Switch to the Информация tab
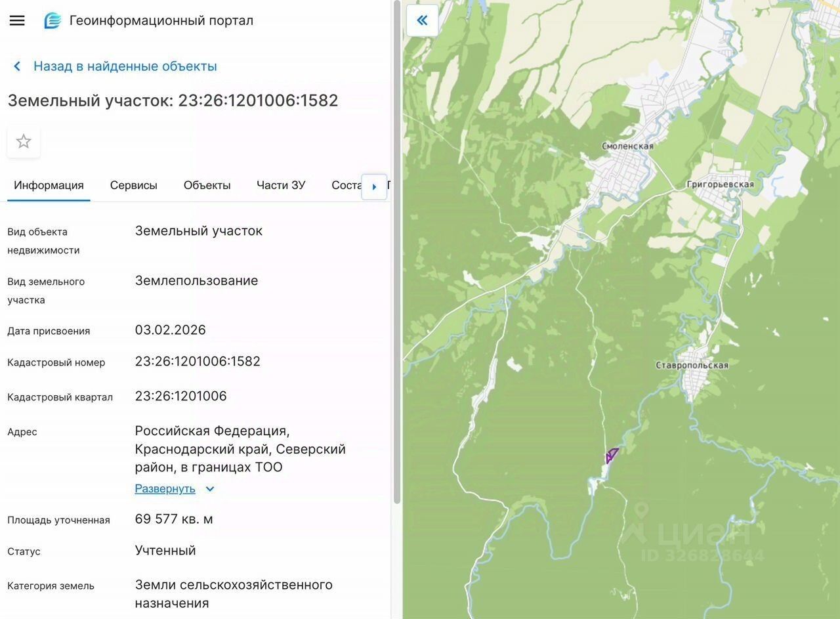This screenshot has height=619, width=840. (49, 185)
